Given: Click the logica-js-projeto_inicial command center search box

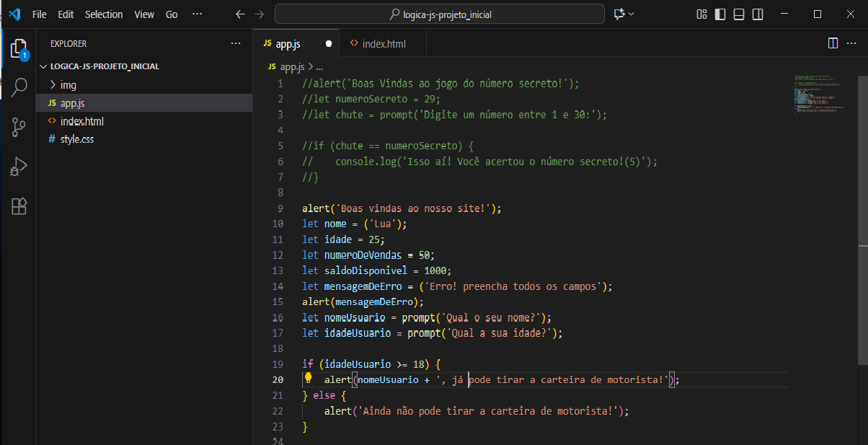Looking at the screenshot, I should coord(440,14).
